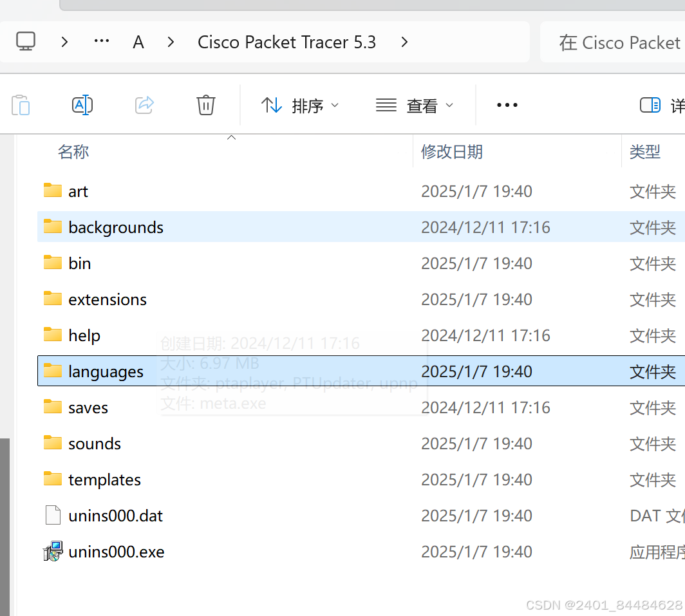Screen dimensions: 685x616
Task: Sort by 名称 column header
Action: click(73, 152)
